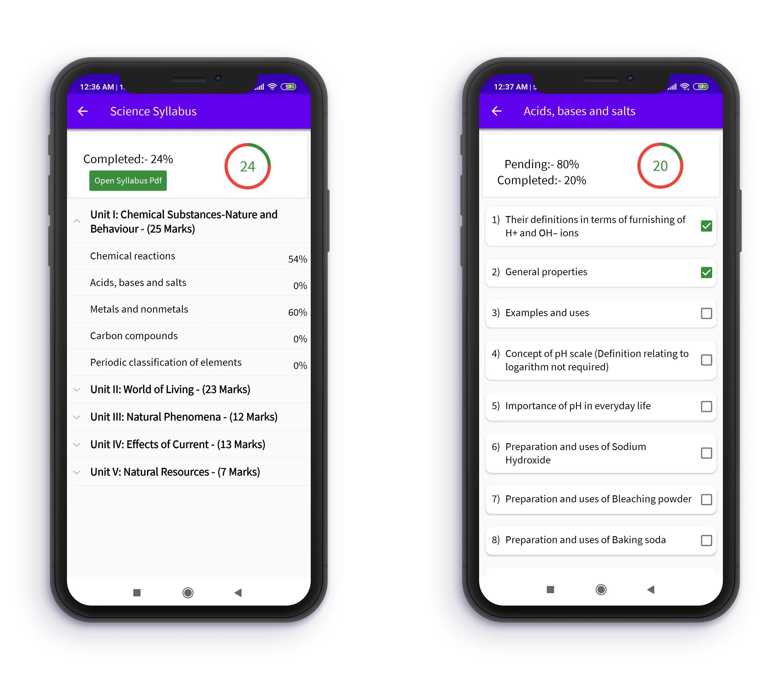Click the back arrow icon on Science Syllabus
Image resolution: width=784 pixels, height=683 pixels.
(x=81, y=111)
